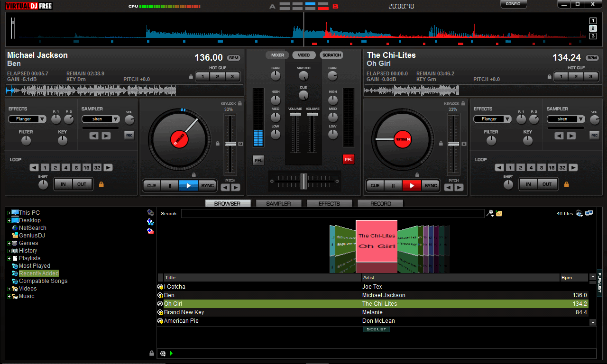The height and width of the screenshot is (364, 607).
Task: Enable SYNC on the left deck
Action: coord(207,185)
